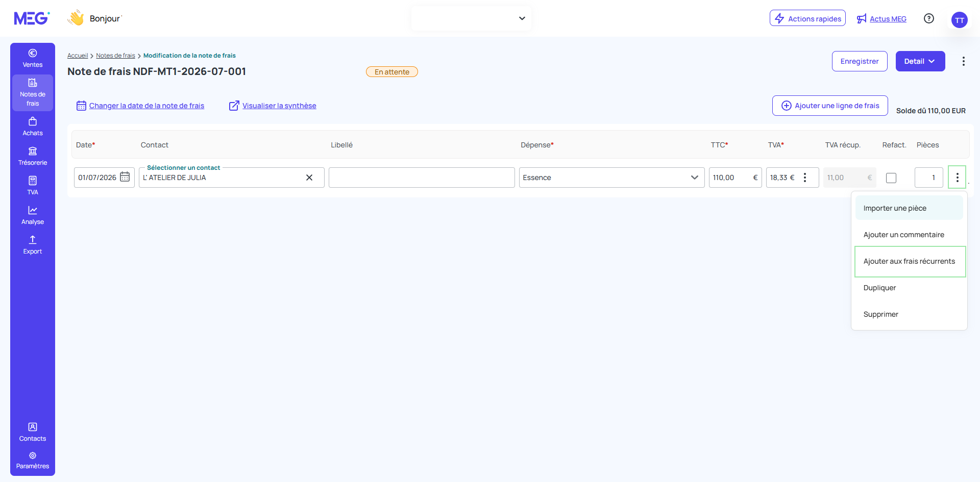Click the contact field L' ATELIER DE JULIA
Screen dimensions: 980x482
point(231,177)
